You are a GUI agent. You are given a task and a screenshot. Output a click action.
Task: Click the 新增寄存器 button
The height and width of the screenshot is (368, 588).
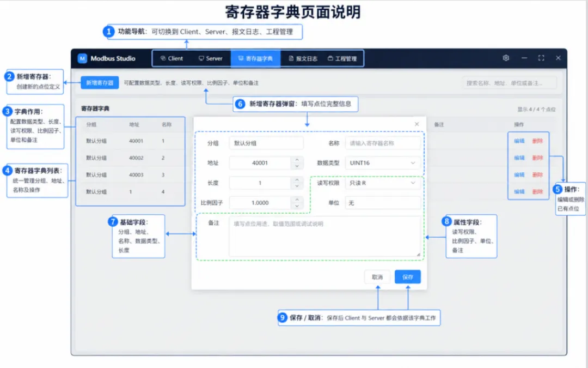pos(100,83)
